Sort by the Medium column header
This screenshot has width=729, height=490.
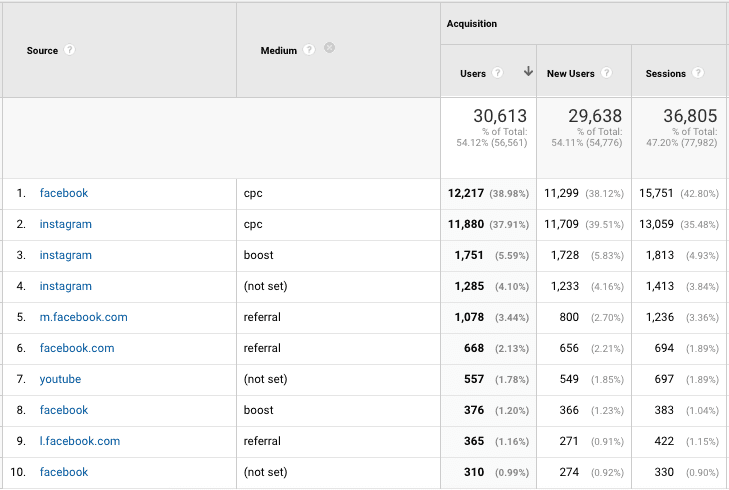(278, 51)
